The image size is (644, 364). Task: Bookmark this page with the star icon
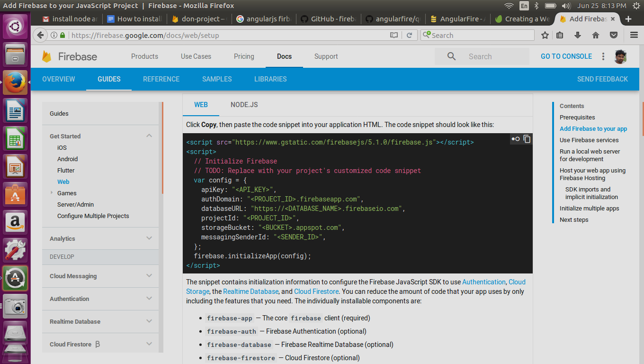(545, 35)
